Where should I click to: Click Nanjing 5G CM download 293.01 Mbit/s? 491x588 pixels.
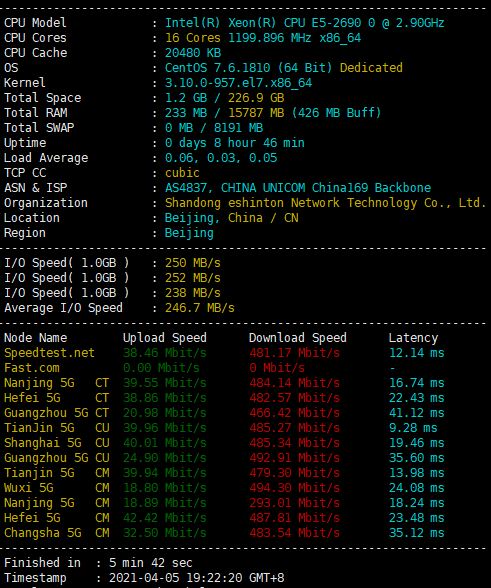(294, 503)
